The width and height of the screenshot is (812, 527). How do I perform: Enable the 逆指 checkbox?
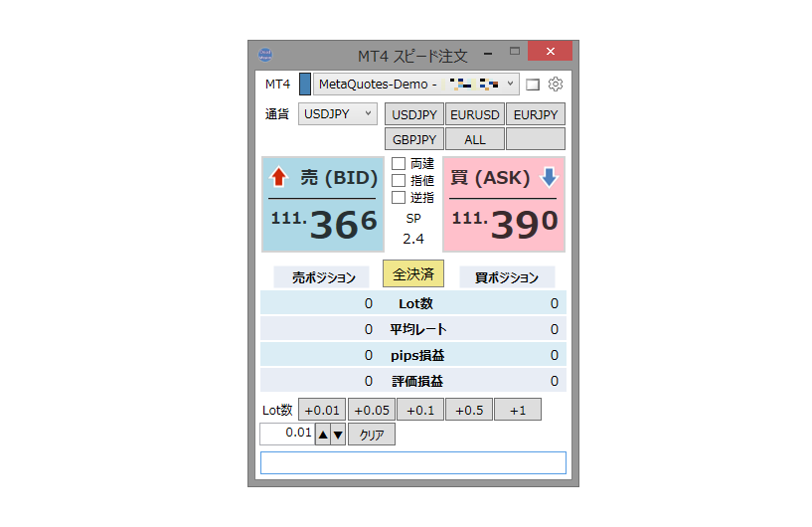click(399, 198)
